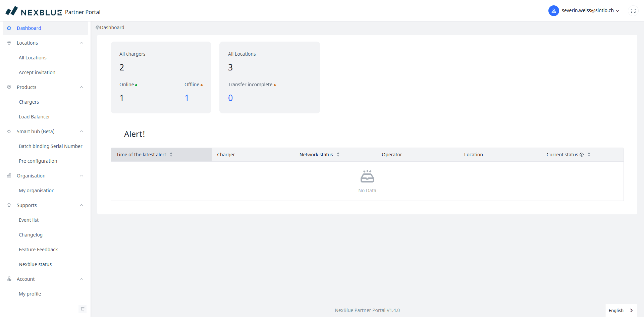Sort the Network status column
The height and width of the screenshot is (317, 644).
click(x=338, y=155)
